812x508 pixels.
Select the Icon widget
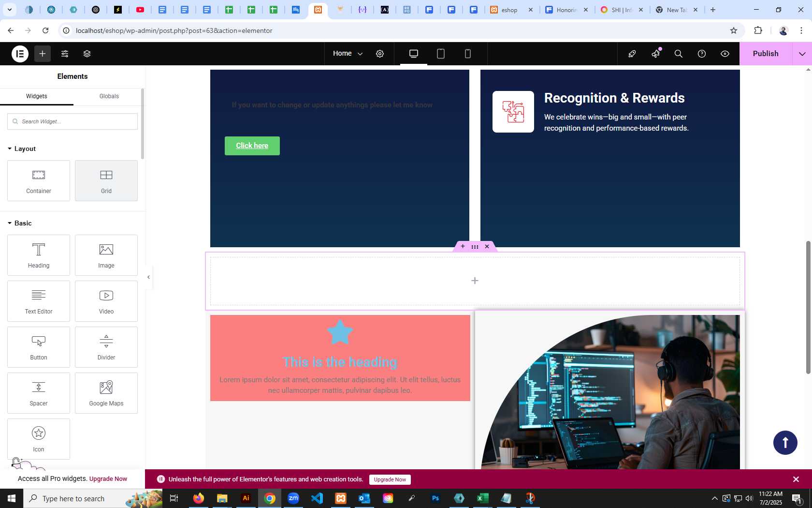39,439
